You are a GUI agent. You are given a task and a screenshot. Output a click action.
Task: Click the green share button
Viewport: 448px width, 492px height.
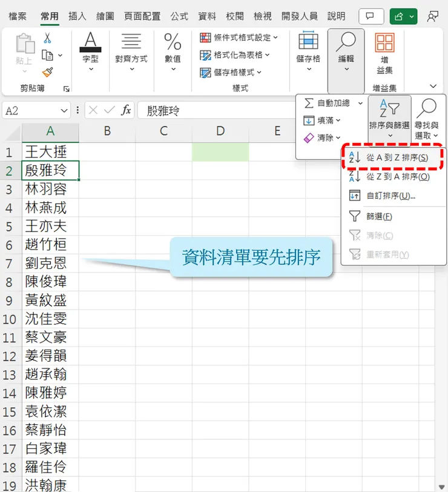[x=403, y=16]
